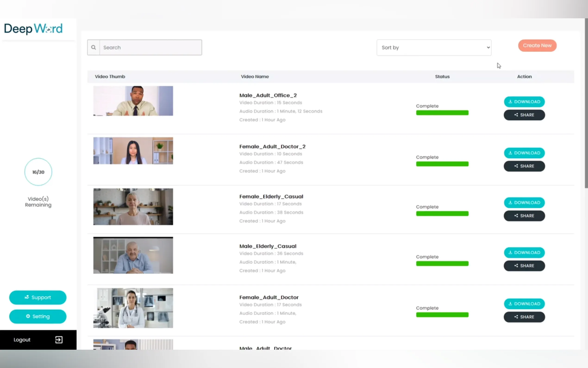This screenshot has width=588, height=368.
Task: Click inside the Search field
Action: [150, 48]
